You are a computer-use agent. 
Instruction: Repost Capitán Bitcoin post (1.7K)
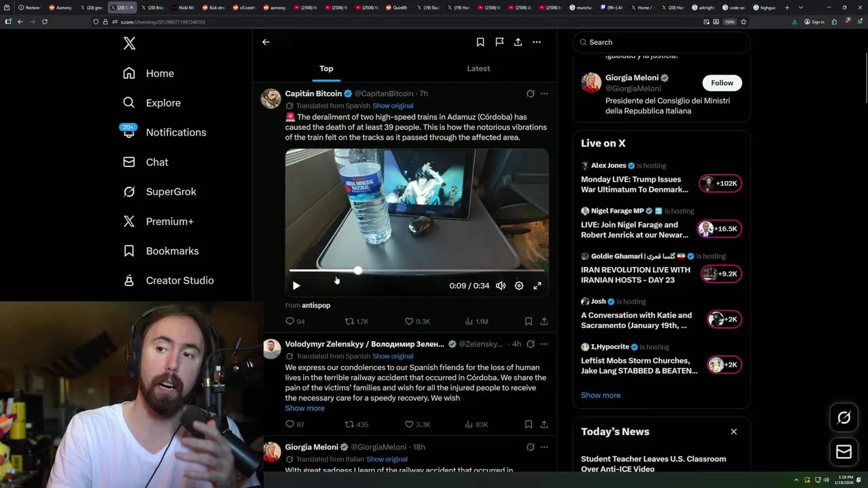(x=357, y=321)
